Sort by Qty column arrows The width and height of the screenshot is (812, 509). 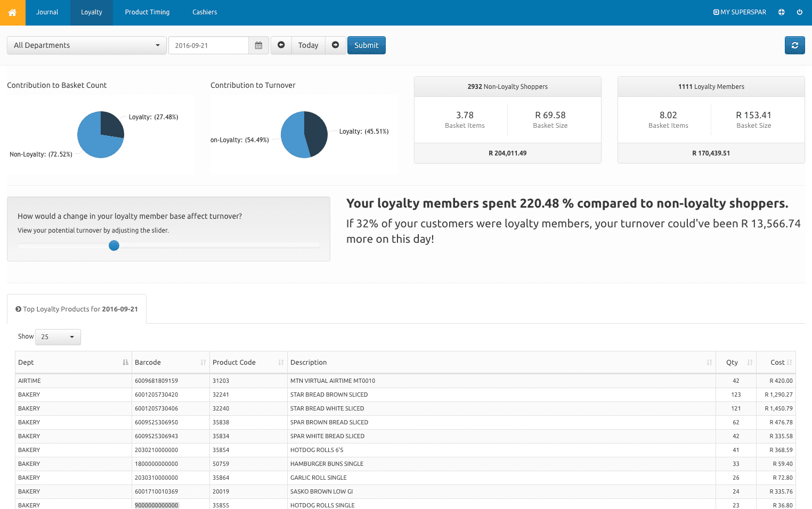pyautogui.click(x=750, y=363)
